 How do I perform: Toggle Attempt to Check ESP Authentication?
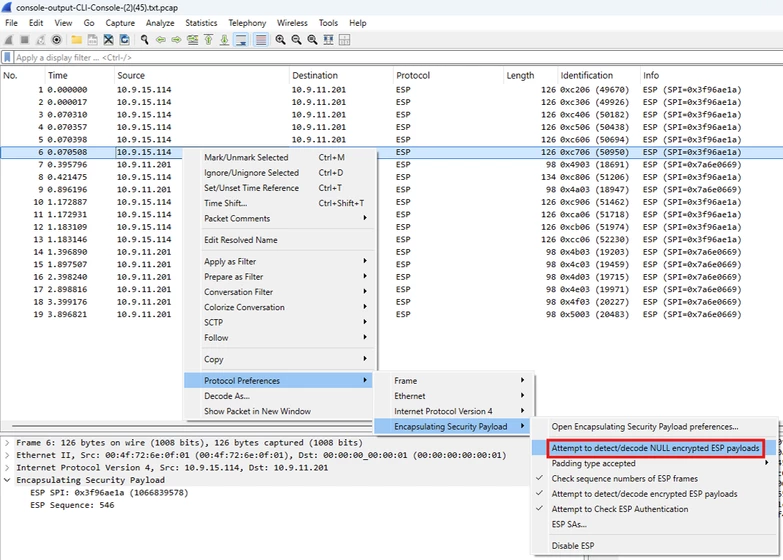619,509
